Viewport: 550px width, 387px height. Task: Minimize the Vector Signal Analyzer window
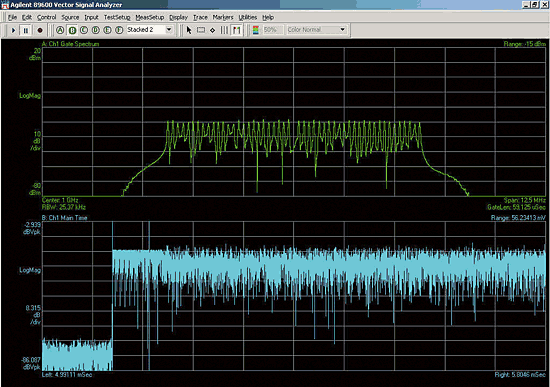526,5
